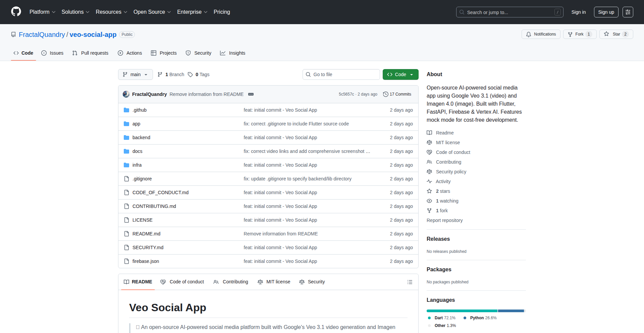Image resolution: width=644 pixels, height=333 pixels.
Task: Expand the Platform navigation menu
Action: click(x=42, y=12)
